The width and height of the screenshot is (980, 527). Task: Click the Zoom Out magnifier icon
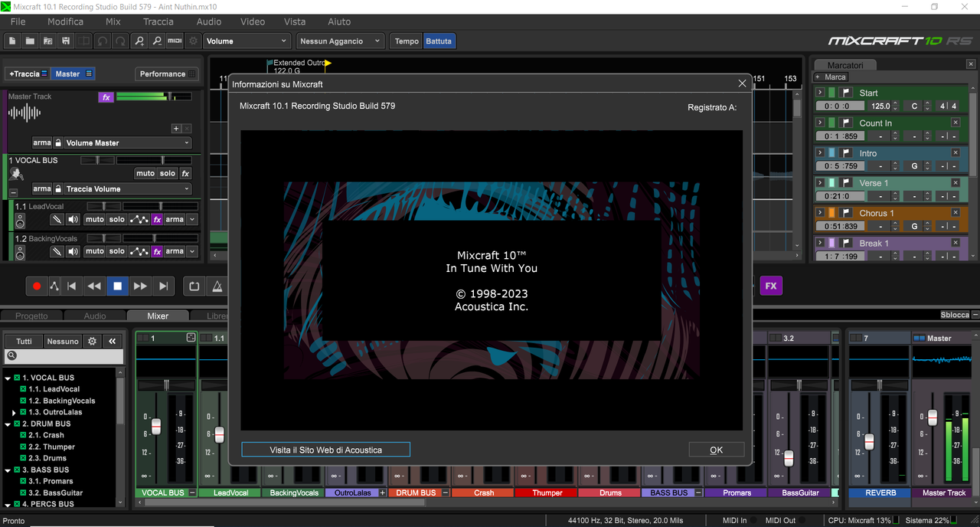157,41
